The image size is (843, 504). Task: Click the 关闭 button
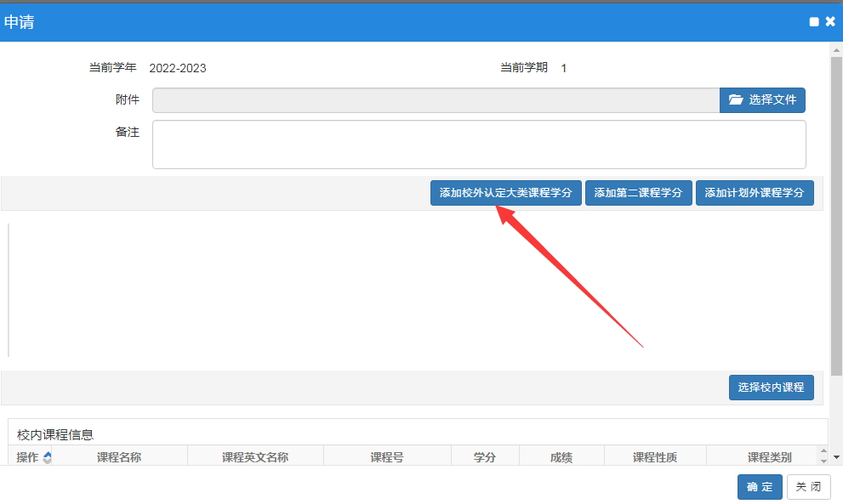click(x=809, y=487)
